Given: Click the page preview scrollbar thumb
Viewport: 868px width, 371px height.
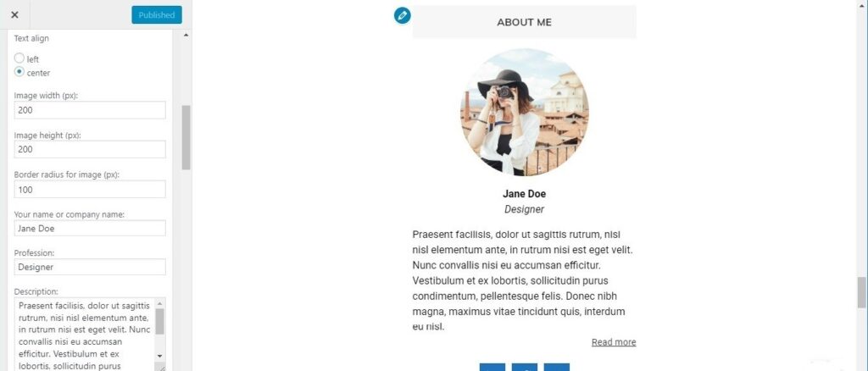Looking at the screenshot, I should [x=861, y=292].
